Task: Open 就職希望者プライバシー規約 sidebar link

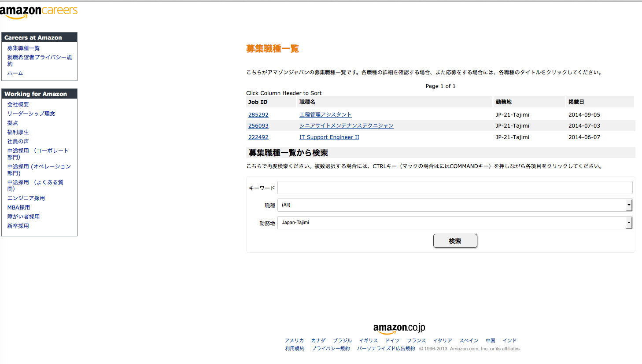Action: (39, 60)
